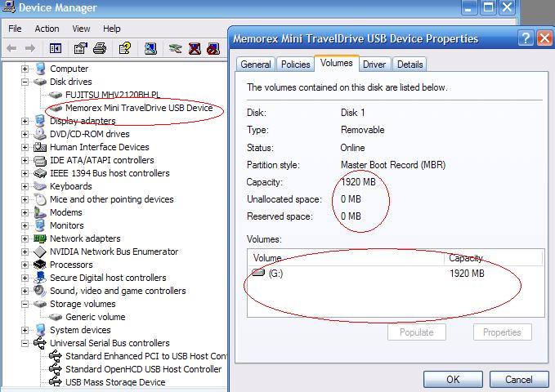This screenshot has height=392, width=555.
Task: Switch to the Policies tab
Action: coord(296,65)
